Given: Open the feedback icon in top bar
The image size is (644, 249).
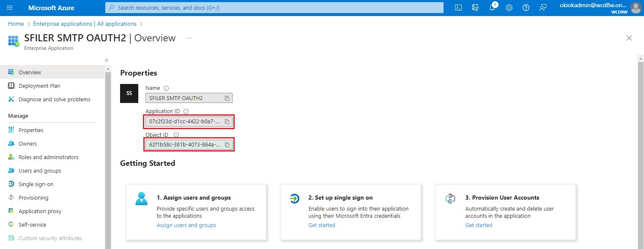Looking at the screenshot, I should tap(543, 8).
